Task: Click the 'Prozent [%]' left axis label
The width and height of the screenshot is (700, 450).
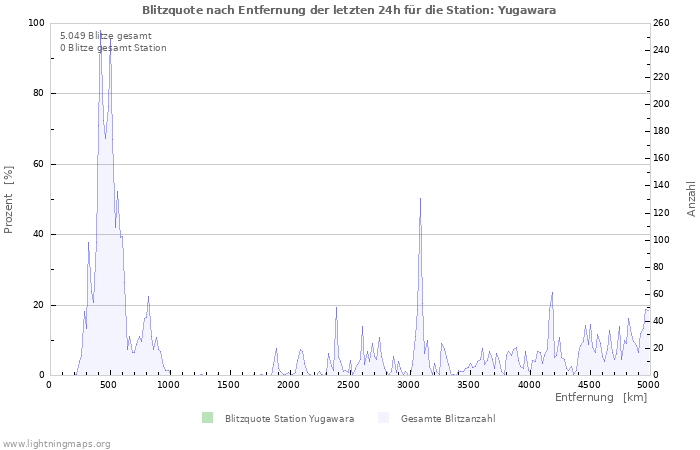Action: coord(9,199)
